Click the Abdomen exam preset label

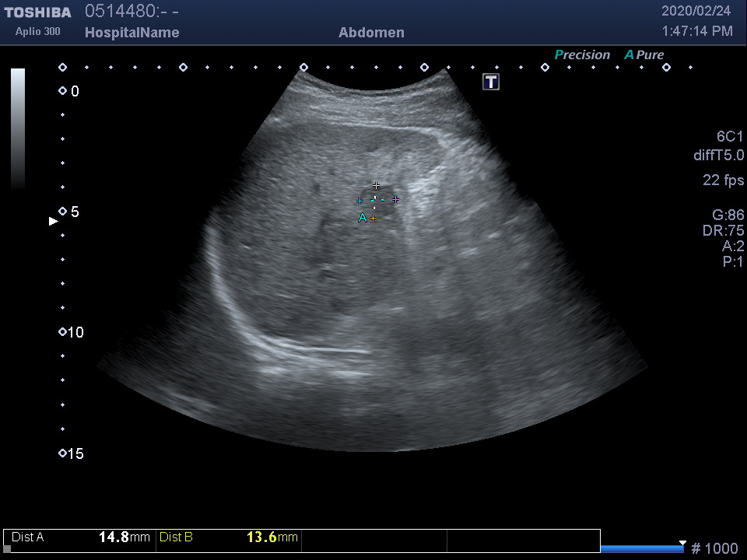[371, 33]
